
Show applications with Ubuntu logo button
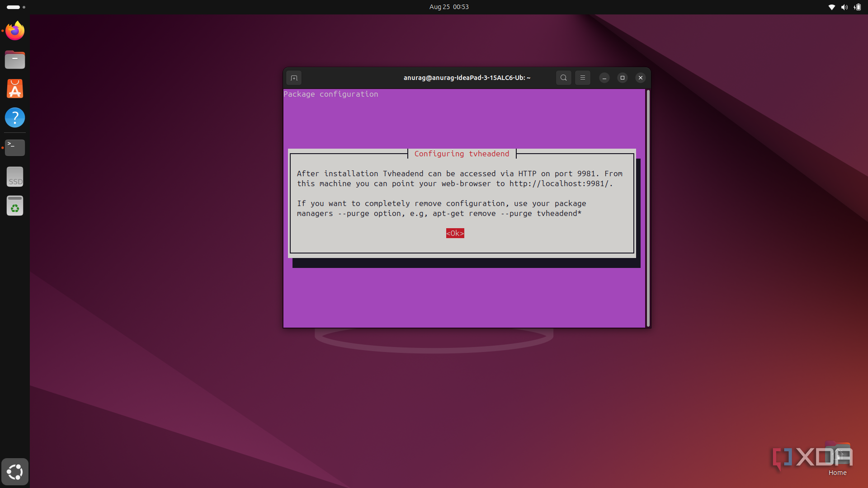coord(15,472)
